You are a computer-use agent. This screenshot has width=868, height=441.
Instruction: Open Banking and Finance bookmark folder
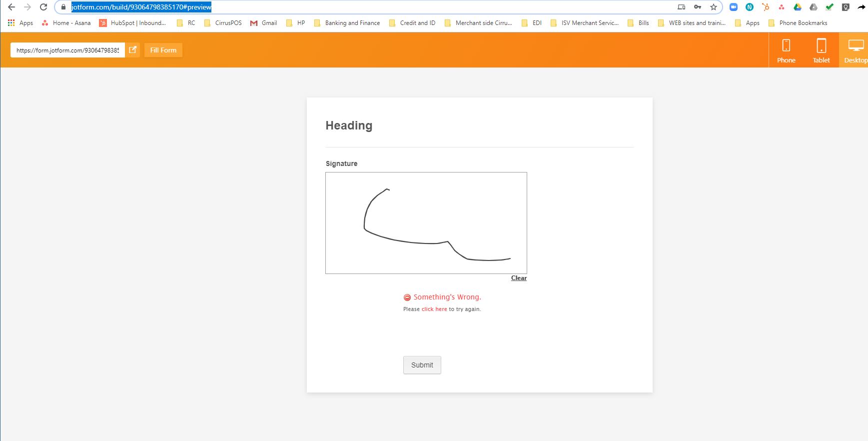point(347,23)
